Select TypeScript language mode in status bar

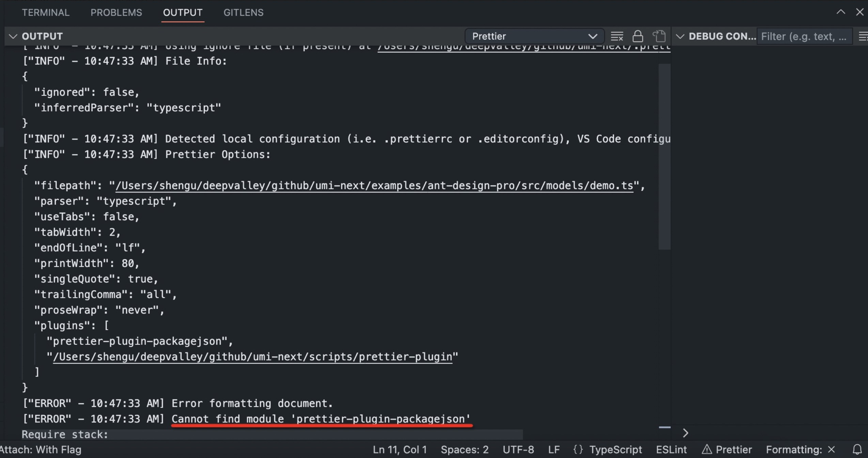click(616, 450)
